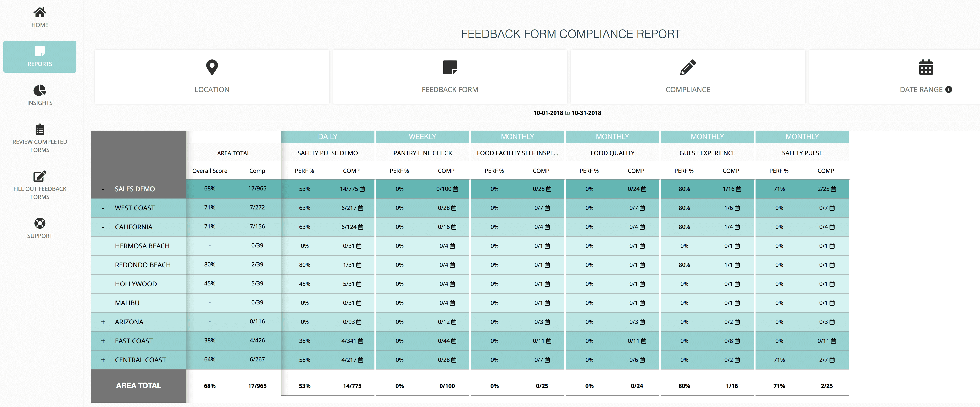Image resolution: width=980 pixels, height=407 pixels.
Task: Click the Home house icon
Action: [40, 13]
